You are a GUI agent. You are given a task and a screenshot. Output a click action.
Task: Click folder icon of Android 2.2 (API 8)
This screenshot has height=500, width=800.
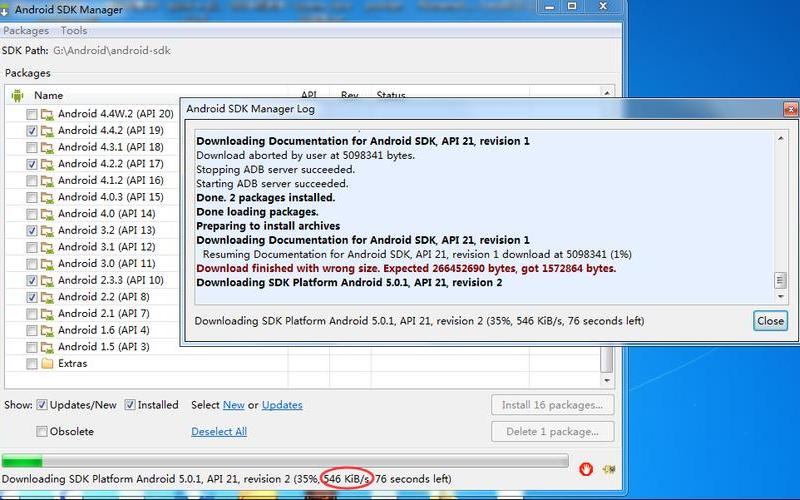(47, 297)
